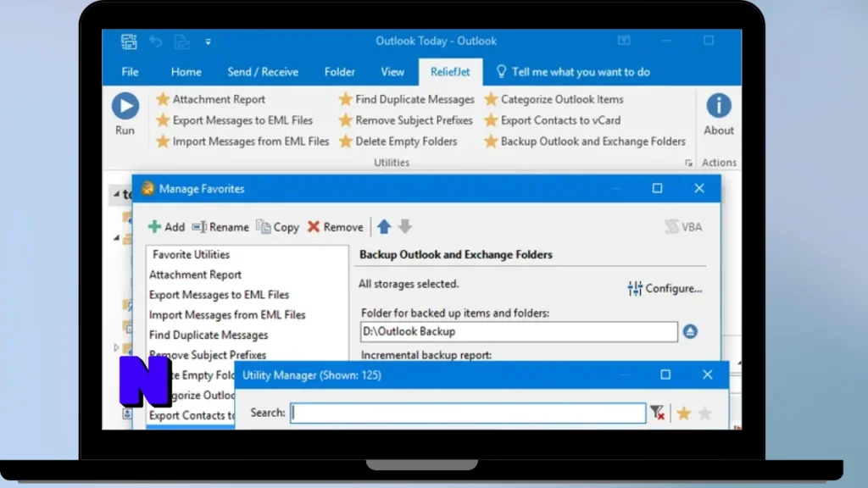Select the ReliefJet ribbon tab
868x488 pixels.
(x=450, y=72)
